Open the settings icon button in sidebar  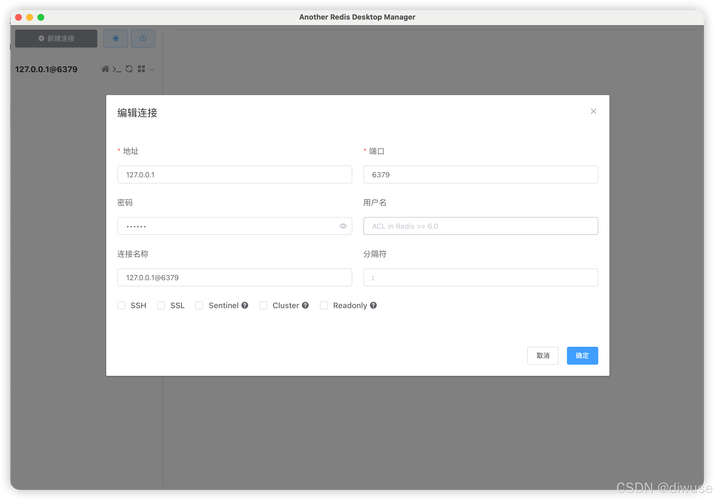[116, 39]
